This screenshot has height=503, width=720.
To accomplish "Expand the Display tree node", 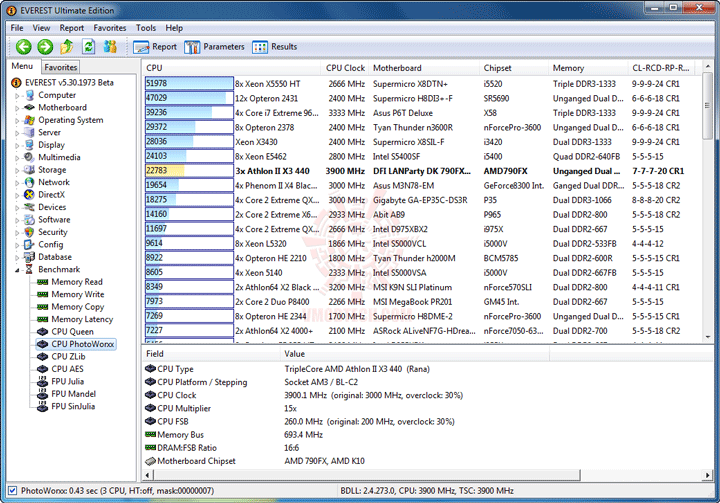I will [17, 145].
